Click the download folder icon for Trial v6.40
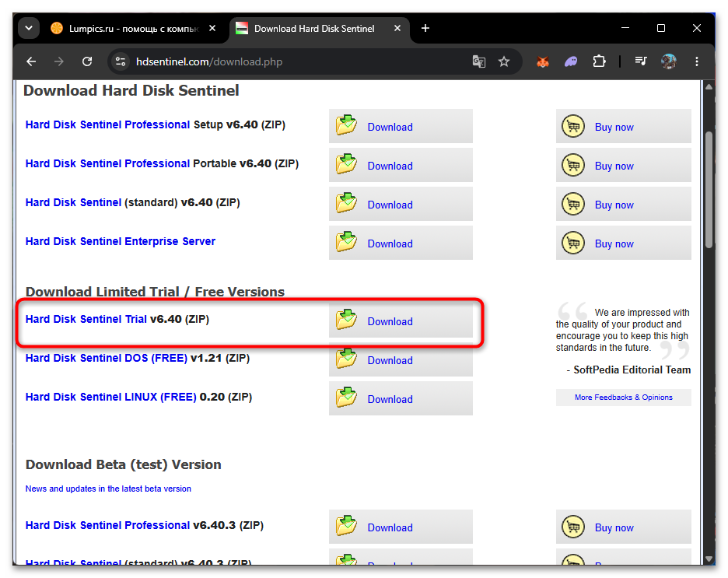Screen dimensions: 728x578 pyautogui.click(x=346, y=320)
